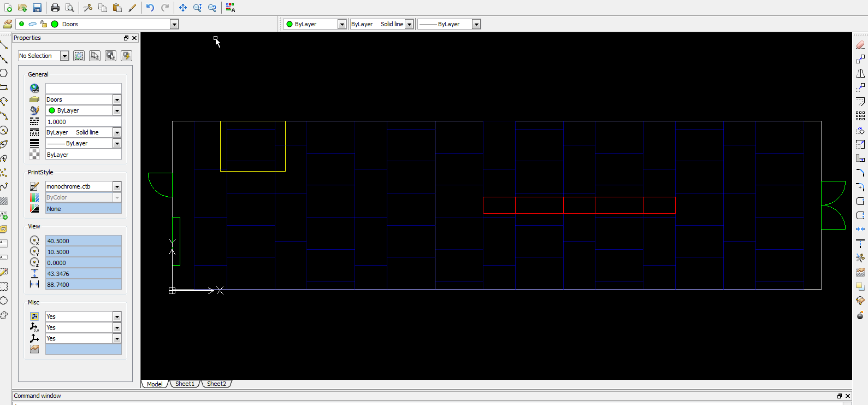Viewport: 868px width, 405px height.
Task: Open the monochrome.ctb print style dropdown
Action: click(117, 186)
